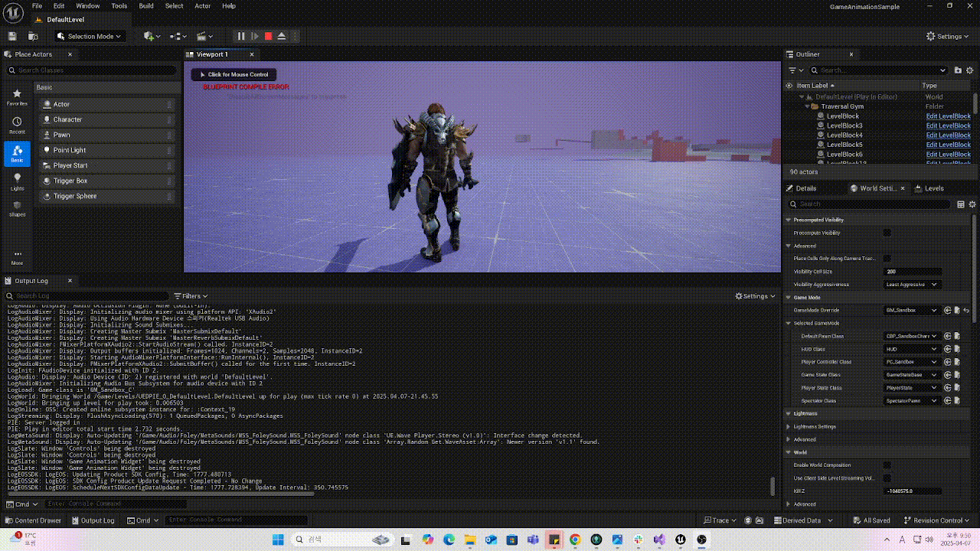
Task: Open Chrome from the Windows taskbar
Action: [x=574, y=540]
